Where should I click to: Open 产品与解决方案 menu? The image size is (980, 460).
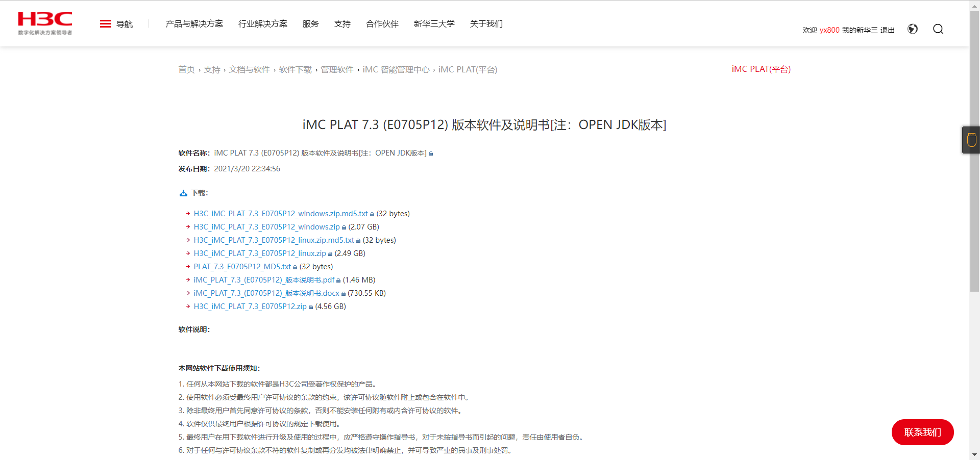(194, 24)
